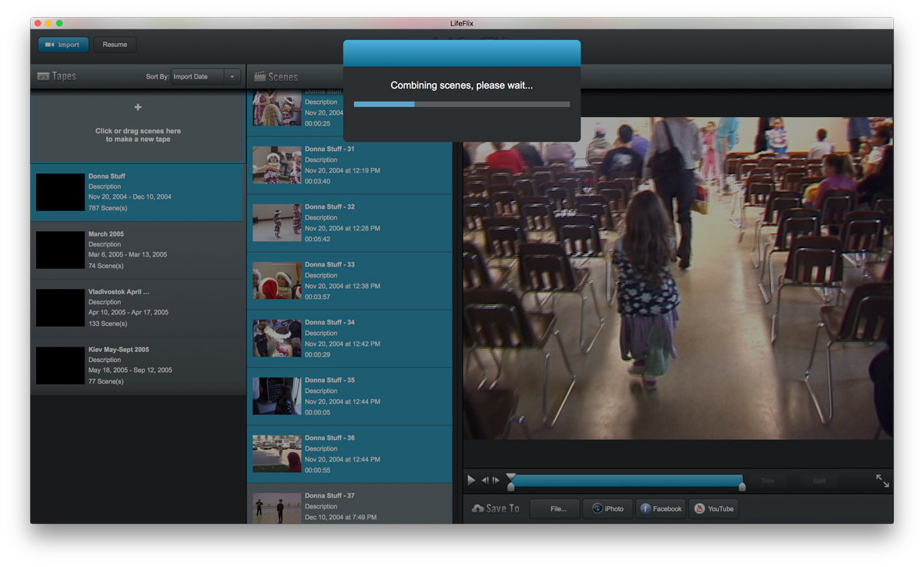Click the Tapes panel cassette icon
This screenshot has height=567, width=924.
[43, 76]
